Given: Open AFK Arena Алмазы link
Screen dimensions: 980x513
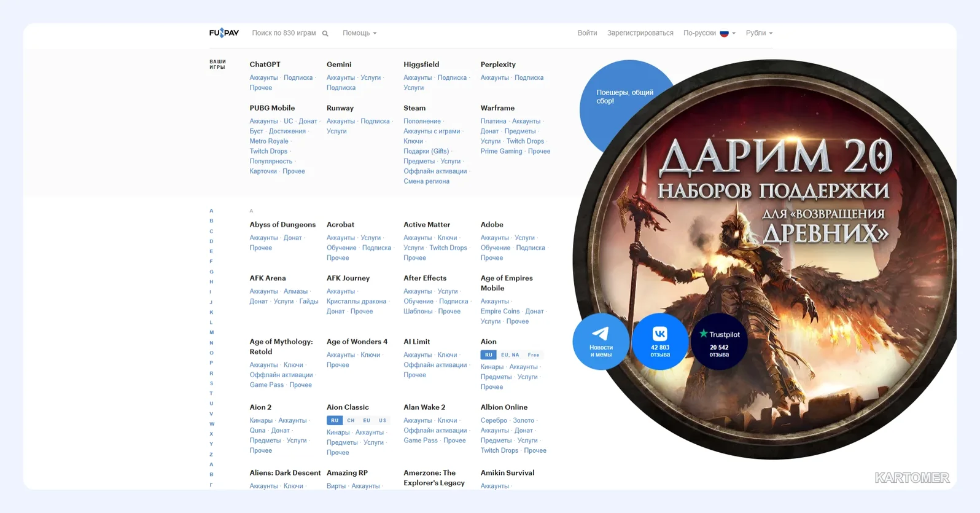Looking at the screenshot, I should click(295, 292).
